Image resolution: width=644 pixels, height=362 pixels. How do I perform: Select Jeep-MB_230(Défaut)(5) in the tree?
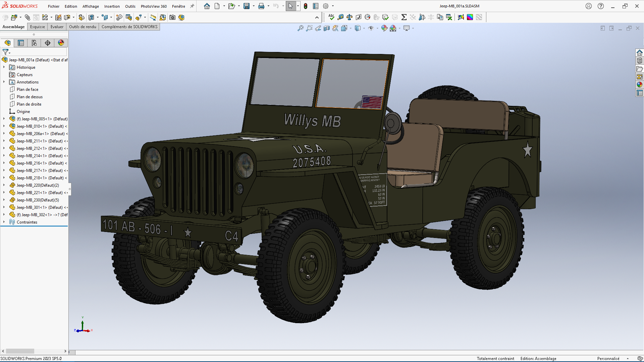coord(38,200)
